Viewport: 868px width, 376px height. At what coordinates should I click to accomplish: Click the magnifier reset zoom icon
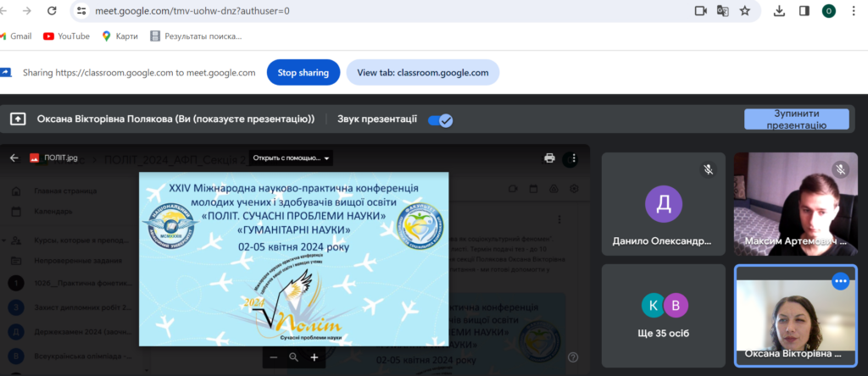[x=293, y=357]
